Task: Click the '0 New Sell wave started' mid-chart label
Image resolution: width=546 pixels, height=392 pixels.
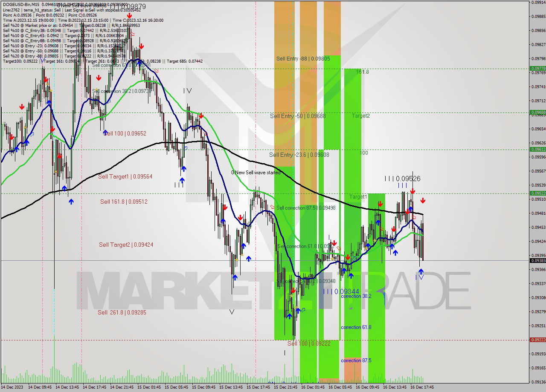Action: pyautogui.click(x=256, y=173)
